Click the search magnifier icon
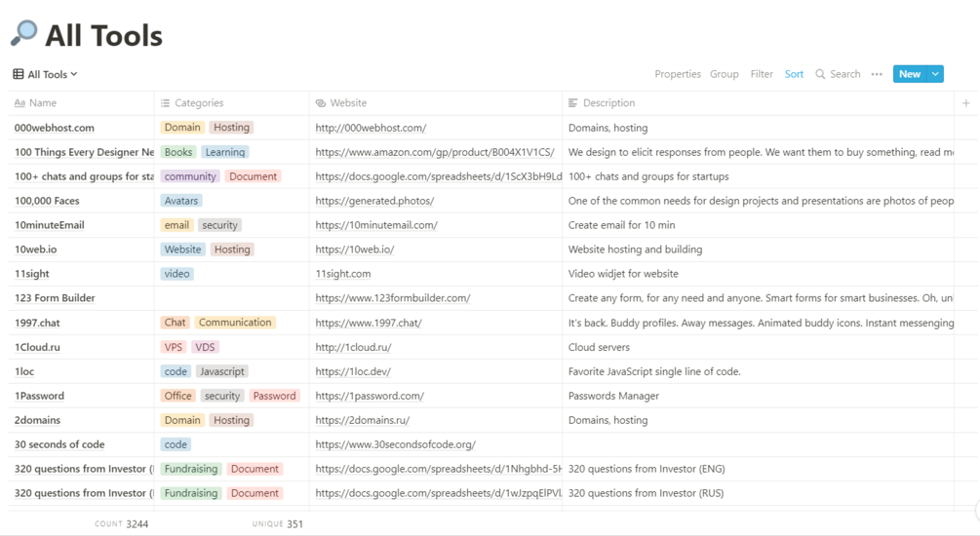 point(820,74)
